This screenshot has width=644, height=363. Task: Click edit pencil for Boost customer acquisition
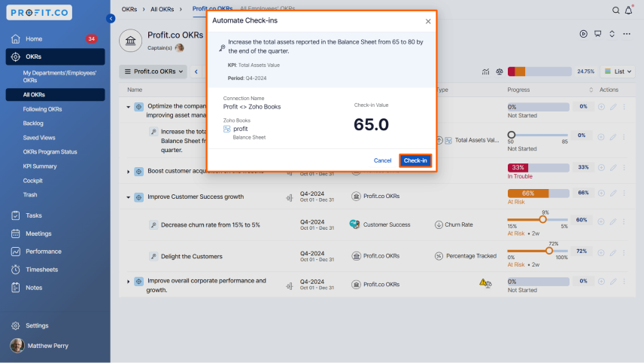[613, 168]
